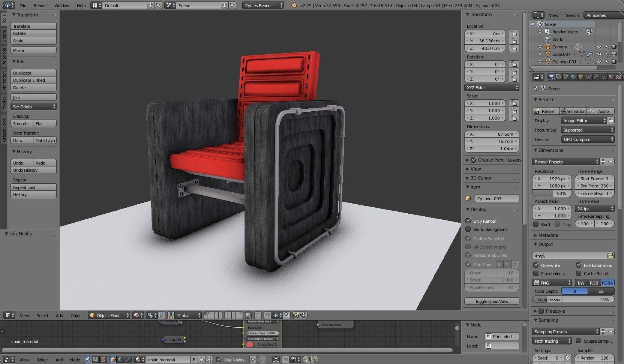Image resolution: width=624 pixels, height=364 pixels.
Task: Open the Render properties tab (camera icon)
Action: coord(551,77)
